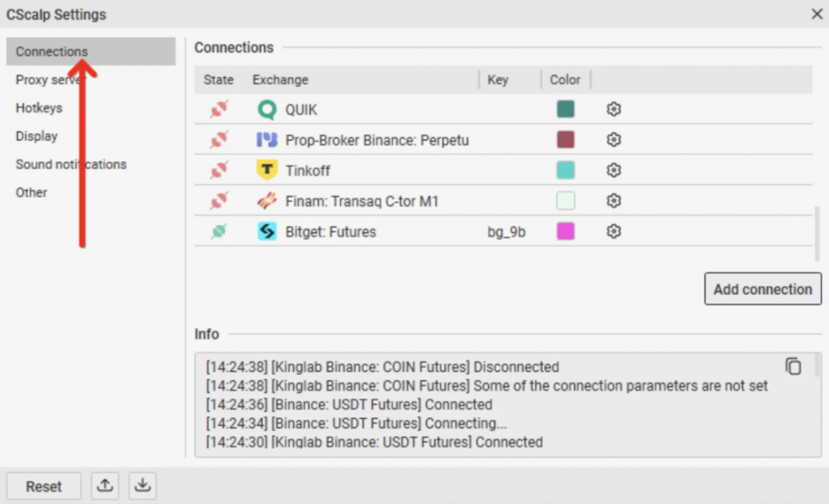
Task: Open the Hotkeys settings section
Action: 39,108
